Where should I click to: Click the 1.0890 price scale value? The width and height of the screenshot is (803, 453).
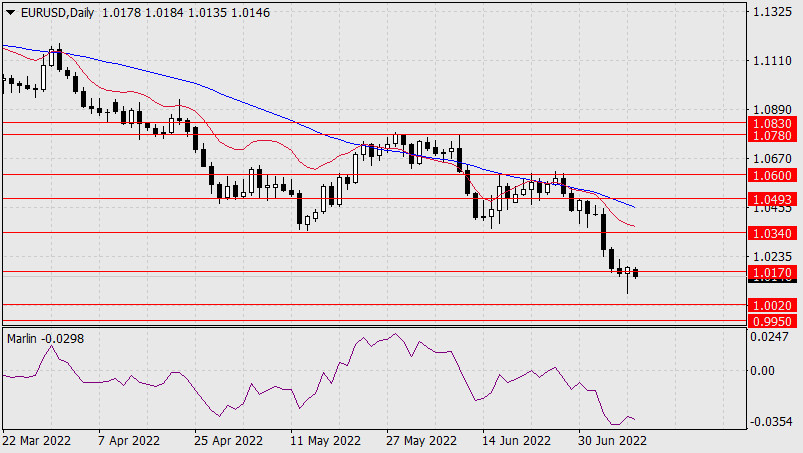(773, 110)
